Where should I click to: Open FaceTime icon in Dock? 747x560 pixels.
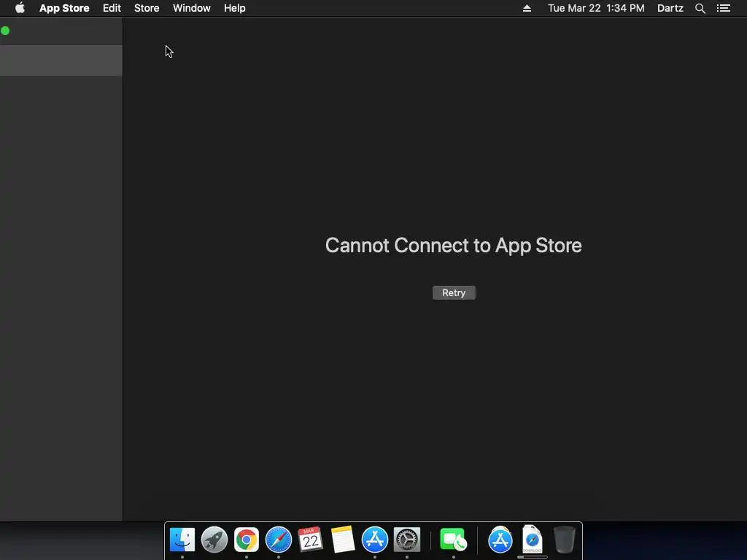(x=453, y=540)
